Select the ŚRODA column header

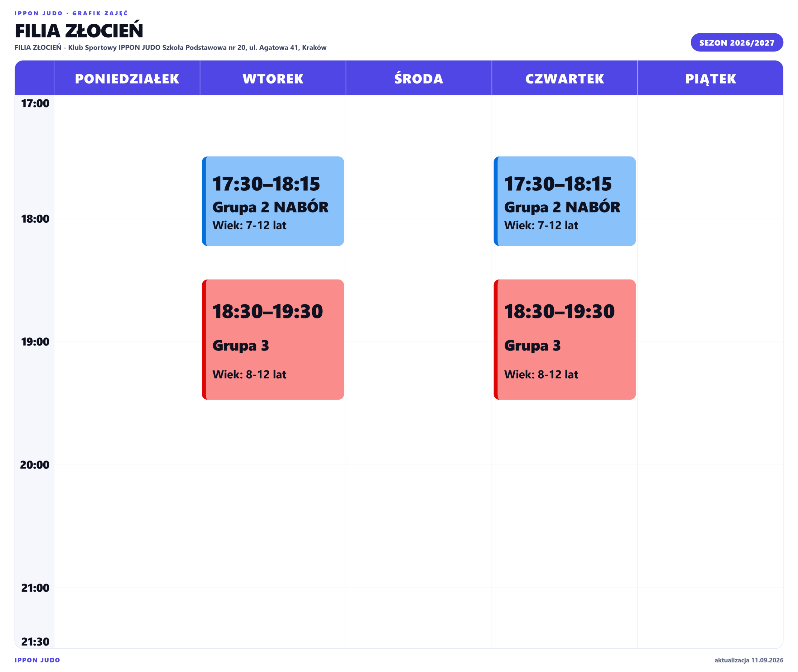(418, 78)
